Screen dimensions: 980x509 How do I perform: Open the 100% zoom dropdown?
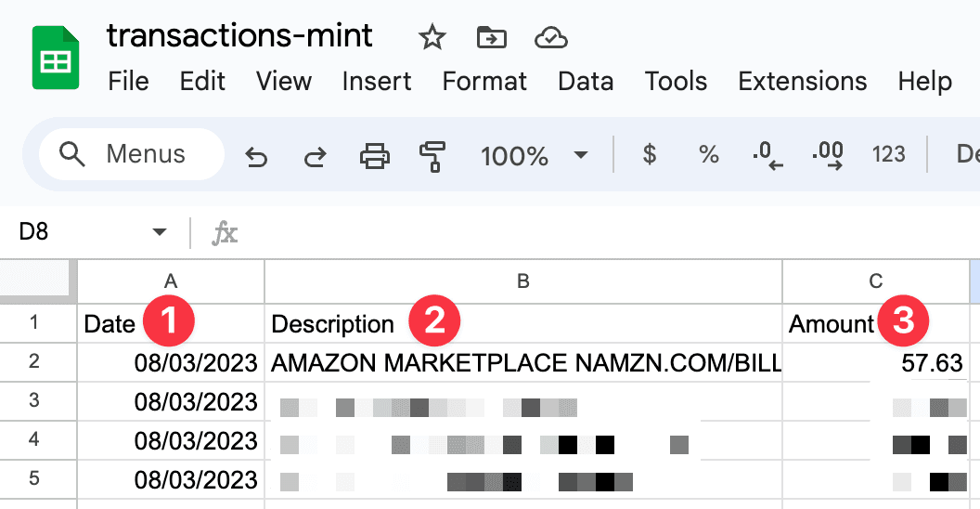pos(534,155)
